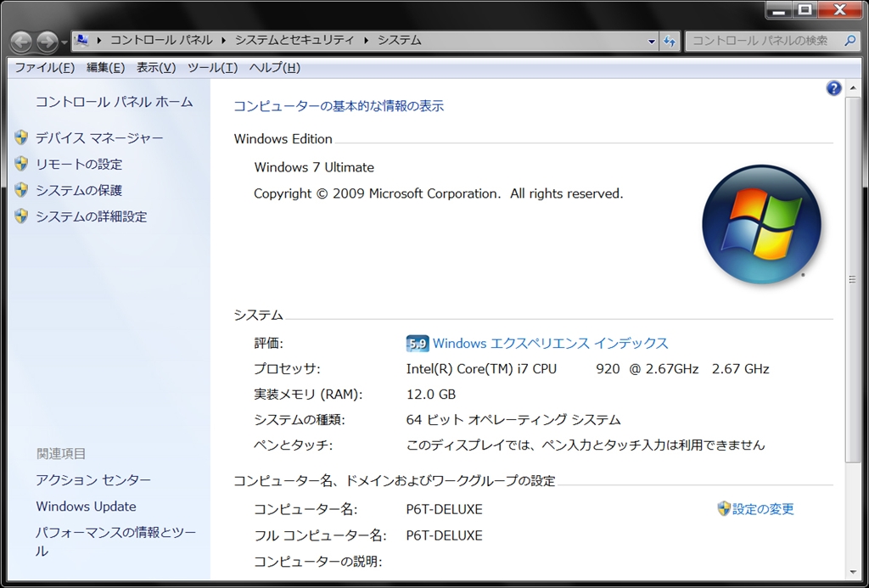This screenshot has height=588, width=869.
Task: Click the shield icon beside 設定の変更
Action: click(x=724, y=508)
